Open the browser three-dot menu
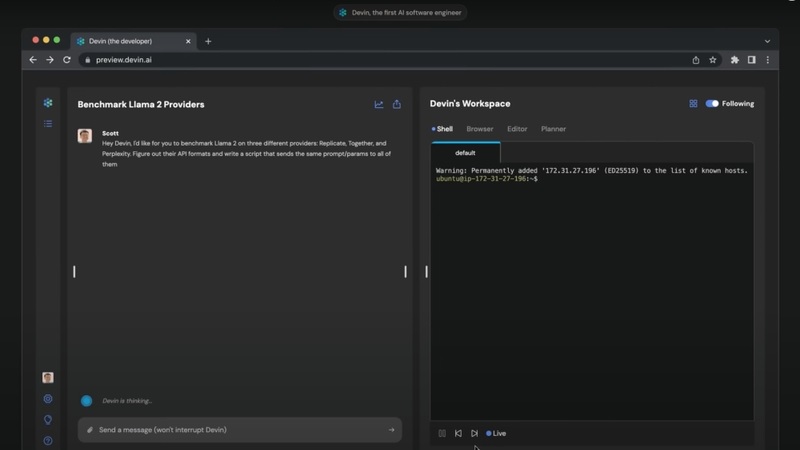This screenshot has height=450, width=800. pyautogui.click(x=768, y=60)
